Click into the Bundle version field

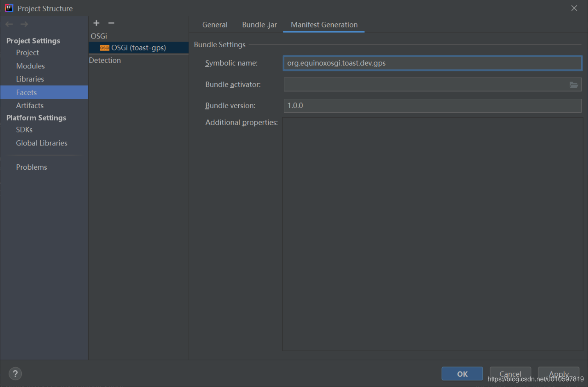[432, 106]
